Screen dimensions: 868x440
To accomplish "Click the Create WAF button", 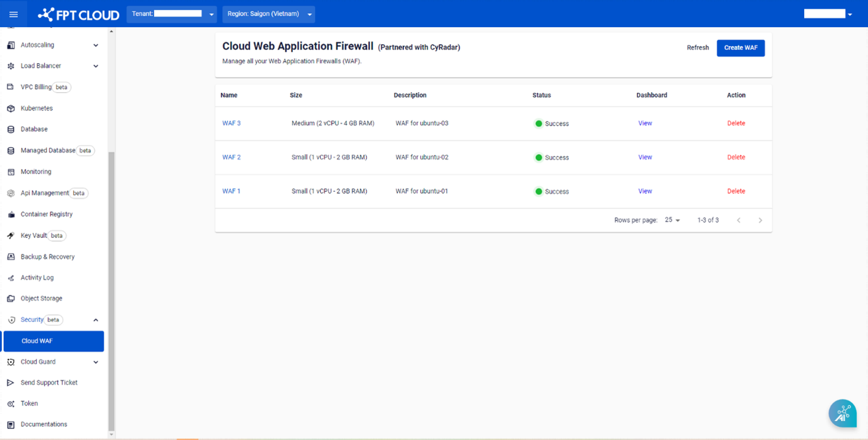I will (740, 48).
